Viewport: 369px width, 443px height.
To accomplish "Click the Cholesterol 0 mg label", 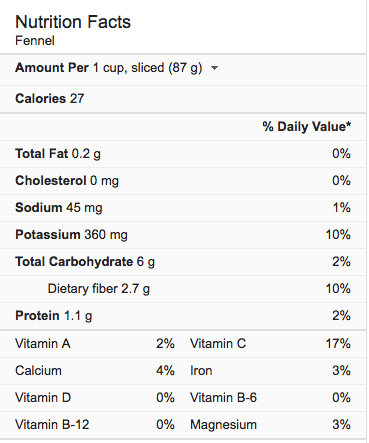I will (67, 181).
